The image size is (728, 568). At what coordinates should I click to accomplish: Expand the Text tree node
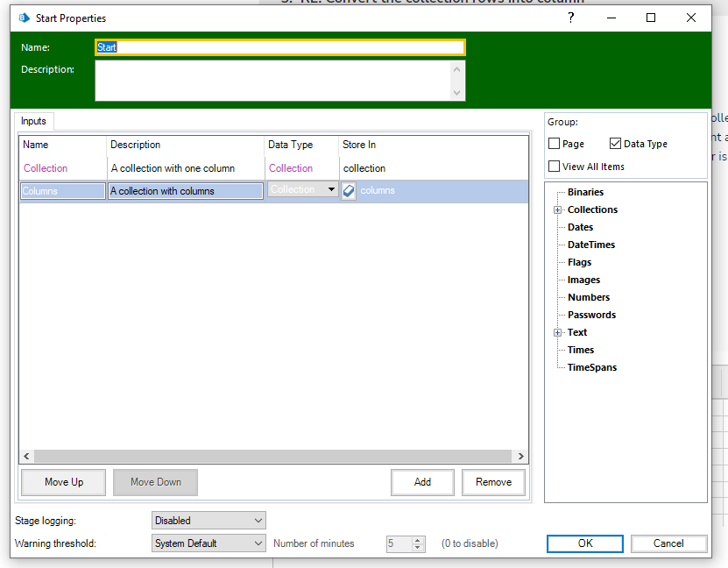(557, 332)
